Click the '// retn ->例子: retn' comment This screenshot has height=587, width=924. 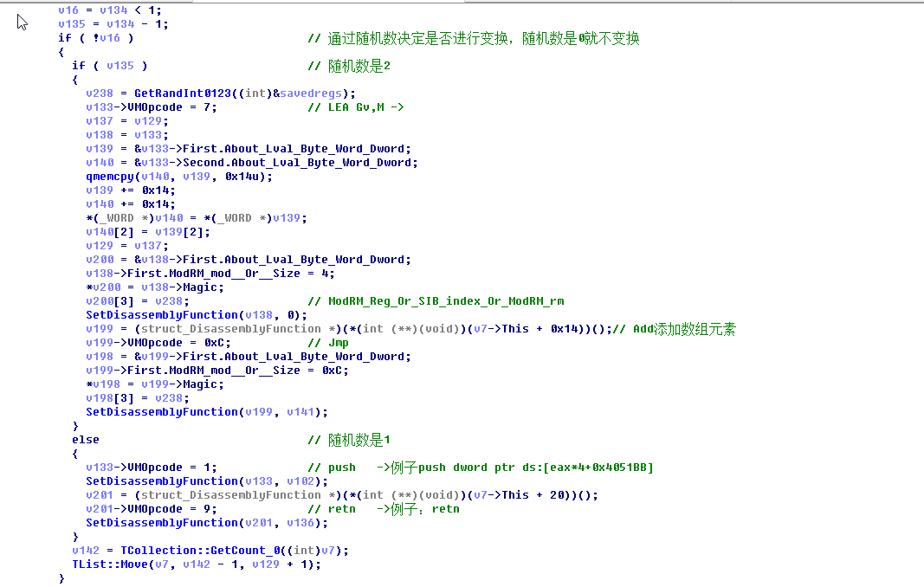(384, 508)
